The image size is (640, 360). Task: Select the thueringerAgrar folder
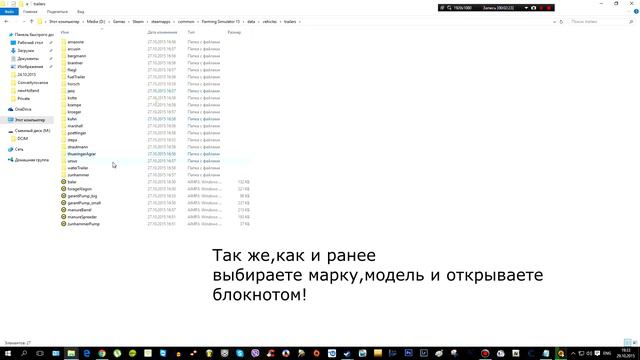81,154
